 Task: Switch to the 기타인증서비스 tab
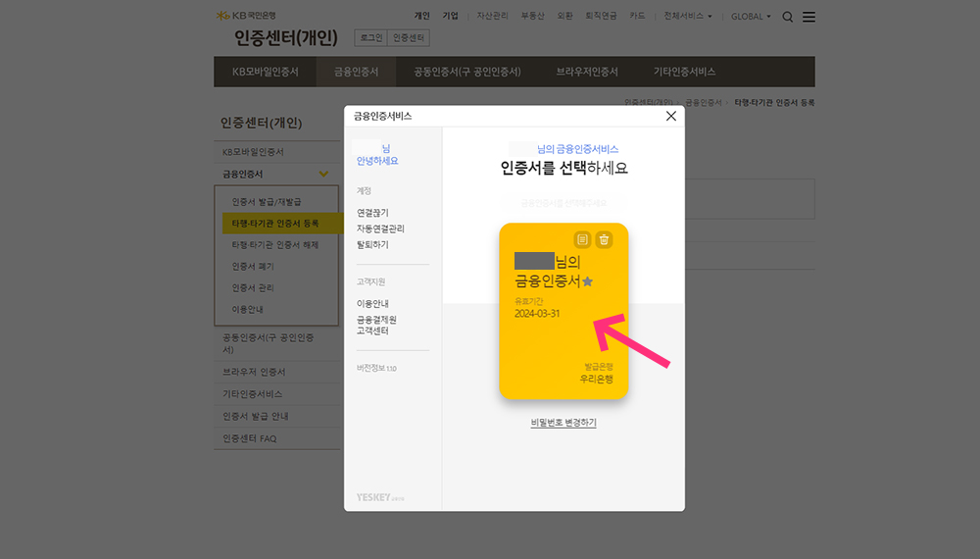tap(684, 72)
